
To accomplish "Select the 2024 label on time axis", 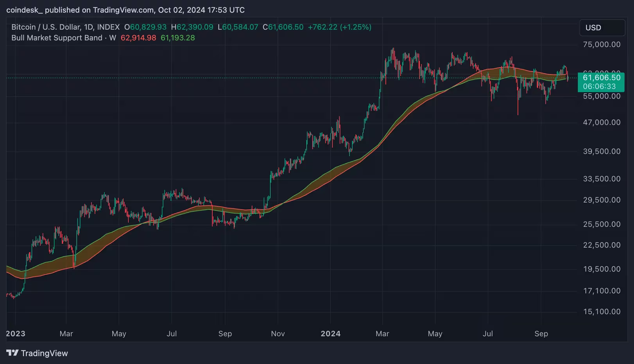I will point(331,334).
